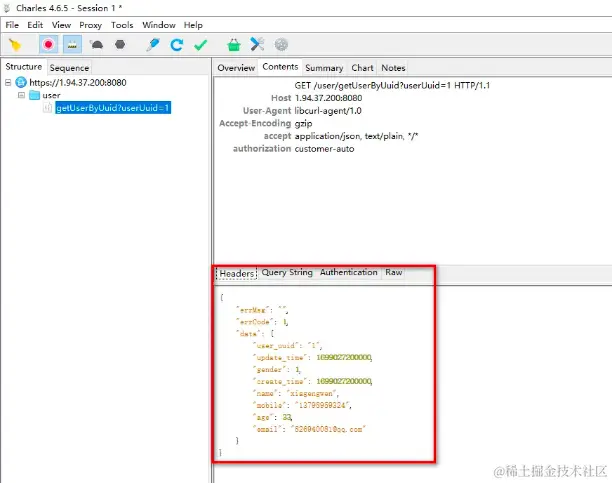Toggle breakpoints with the hexagon icon
612x483 pixels.
(120, 45)
